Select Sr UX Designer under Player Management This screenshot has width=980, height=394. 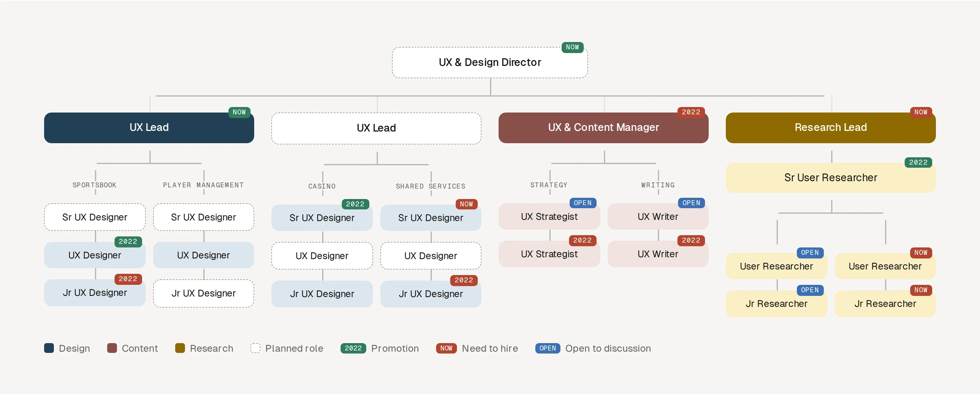[204, 217]
